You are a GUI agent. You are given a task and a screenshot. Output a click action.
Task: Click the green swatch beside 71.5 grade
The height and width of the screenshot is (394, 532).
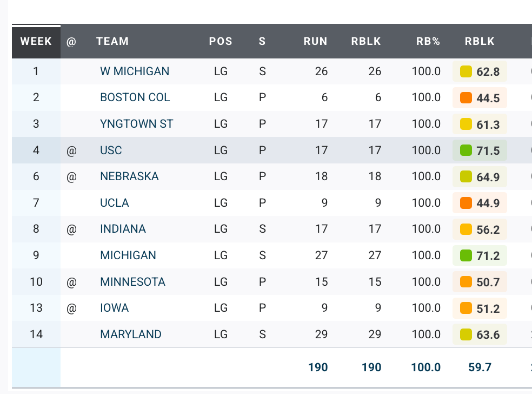point(466,150)
